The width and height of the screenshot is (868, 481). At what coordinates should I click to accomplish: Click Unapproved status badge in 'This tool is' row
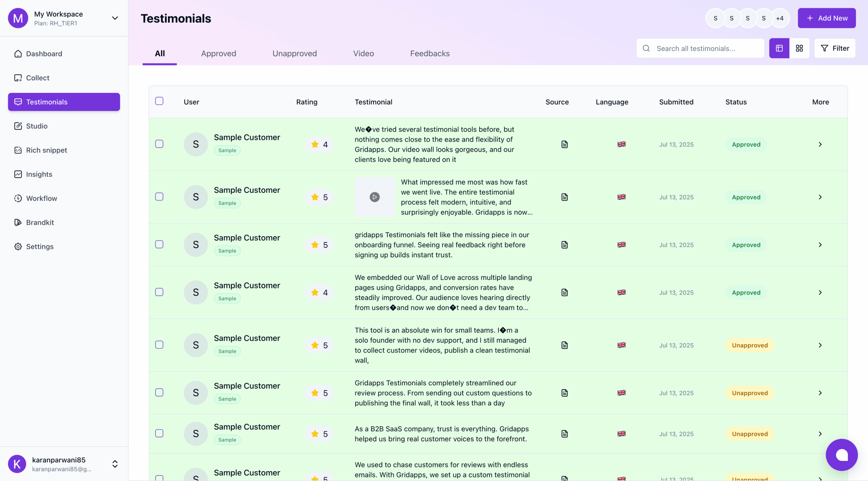click(x=750, y=345)
